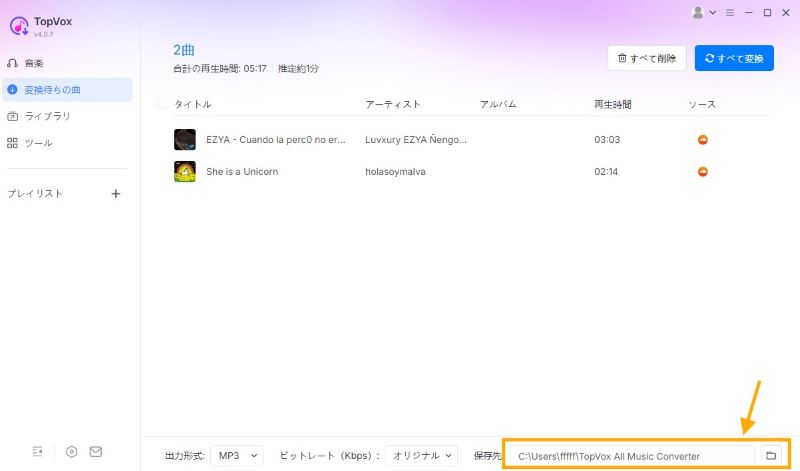Image resolution: width=800 pixels, height=471 pixels.
Task: Maximize the TopVox window
Action: (767, 12)
